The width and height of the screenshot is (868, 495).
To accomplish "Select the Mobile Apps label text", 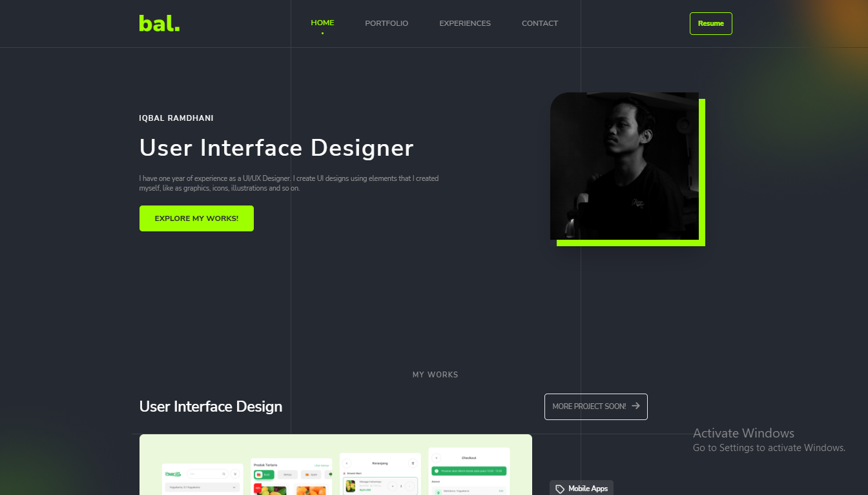I will point(588,489).
